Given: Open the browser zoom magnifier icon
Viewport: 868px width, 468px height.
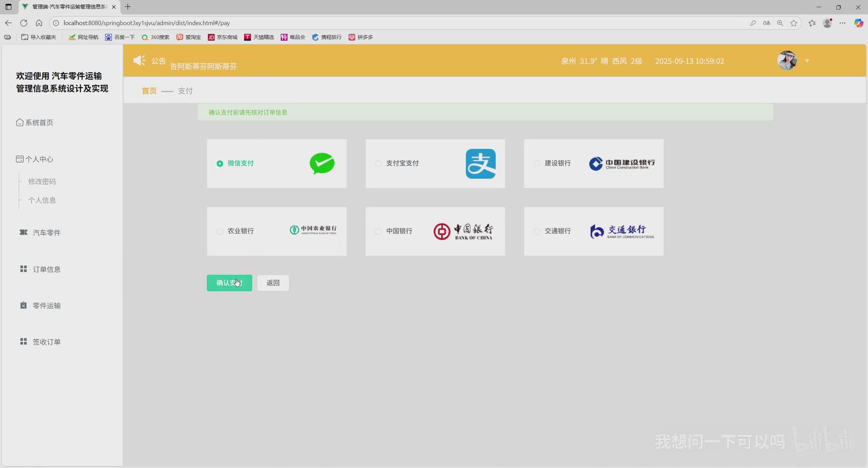Looking at the screenshot, I should coord(780,23).
